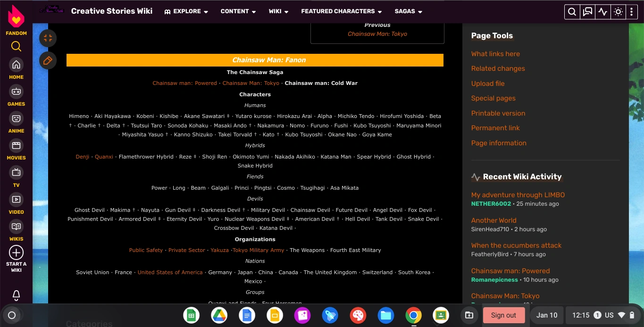644x327 pixels.
Task: Toggle the floating expand-arrows button
Action: pyautogui.click(x=48, y=38)
